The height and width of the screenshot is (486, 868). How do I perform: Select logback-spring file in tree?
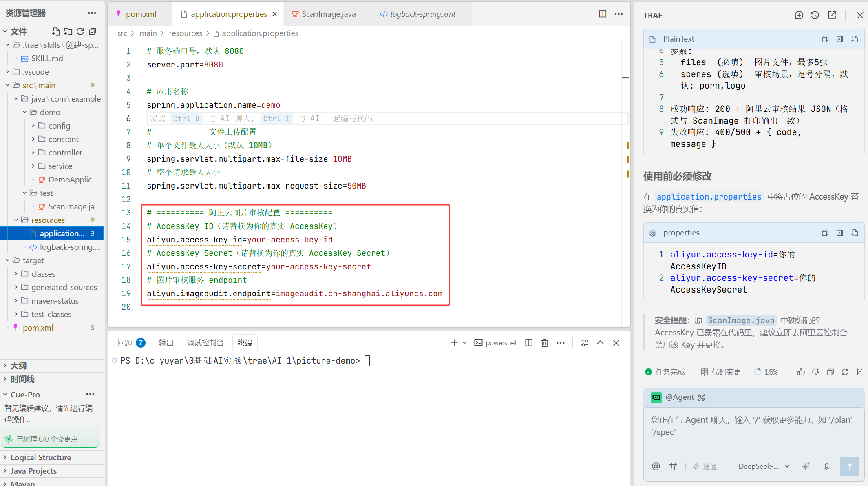coord(69,247)
